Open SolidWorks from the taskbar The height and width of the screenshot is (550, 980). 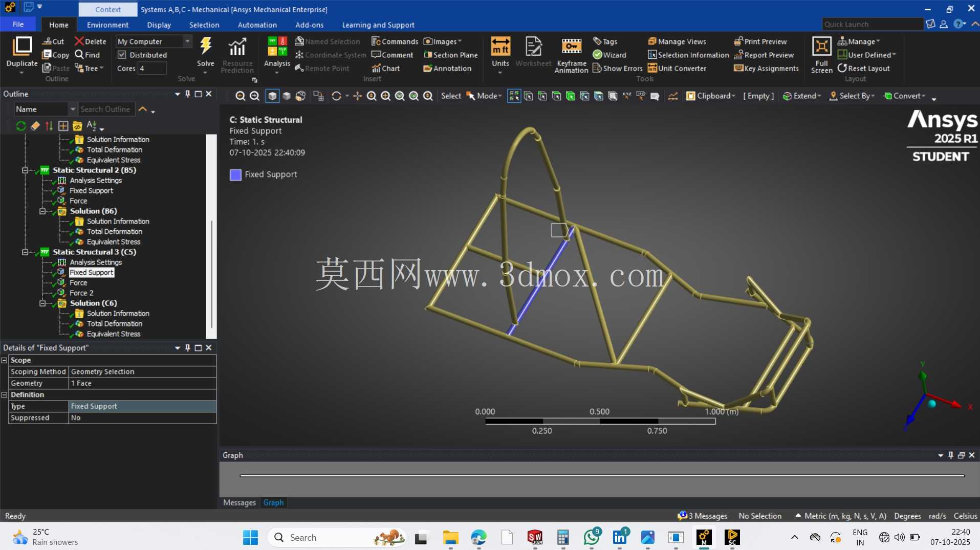[x=535, y=537]
